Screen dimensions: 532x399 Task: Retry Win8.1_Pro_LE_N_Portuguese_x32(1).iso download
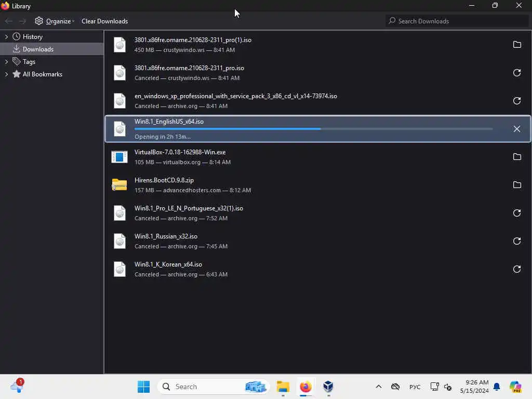click(x=517, y=213)
